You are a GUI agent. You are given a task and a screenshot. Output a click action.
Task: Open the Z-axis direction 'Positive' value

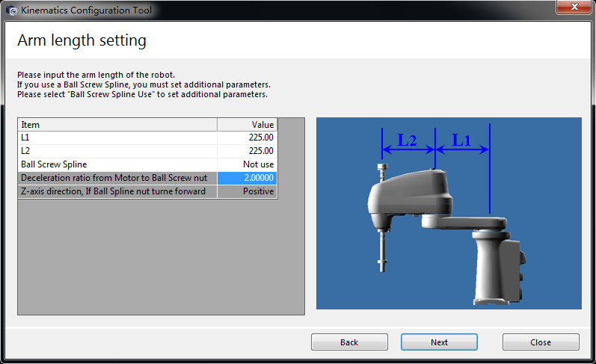[247, 191]
